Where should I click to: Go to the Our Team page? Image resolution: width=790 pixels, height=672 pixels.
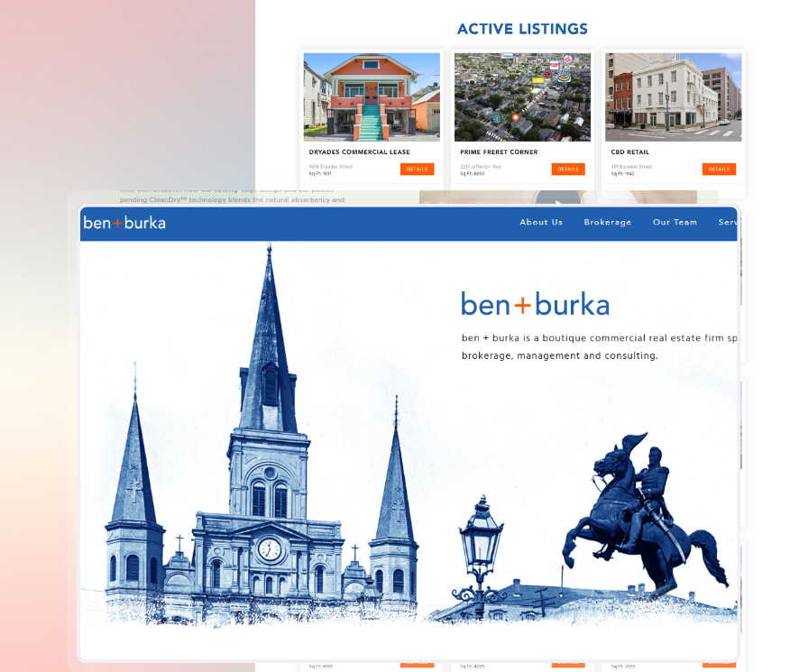click(x=675, y=222)
